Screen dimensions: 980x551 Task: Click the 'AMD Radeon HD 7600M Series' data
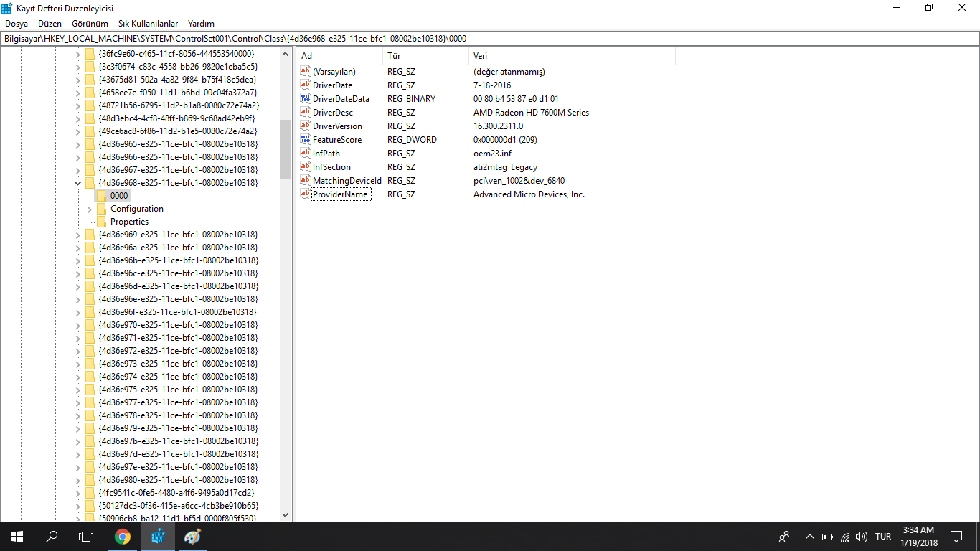[531, 113]
